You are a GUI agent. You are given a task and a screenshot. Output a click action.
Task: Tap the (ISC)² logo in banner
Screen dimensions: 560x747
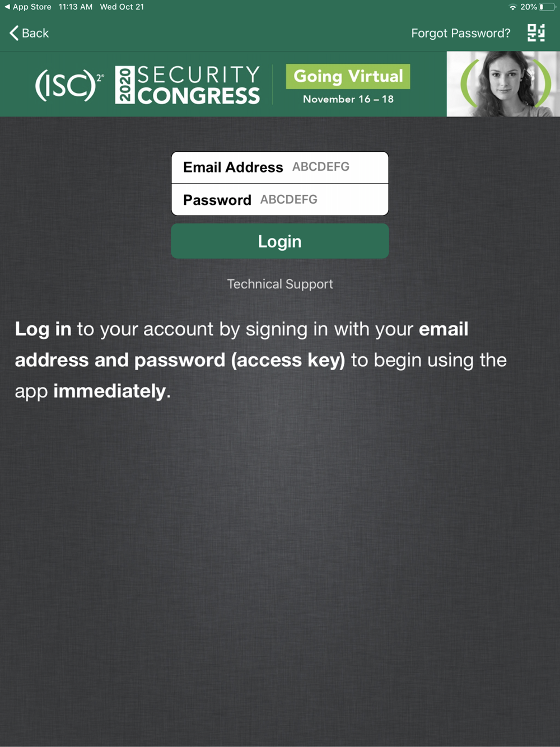pos(69,85)
